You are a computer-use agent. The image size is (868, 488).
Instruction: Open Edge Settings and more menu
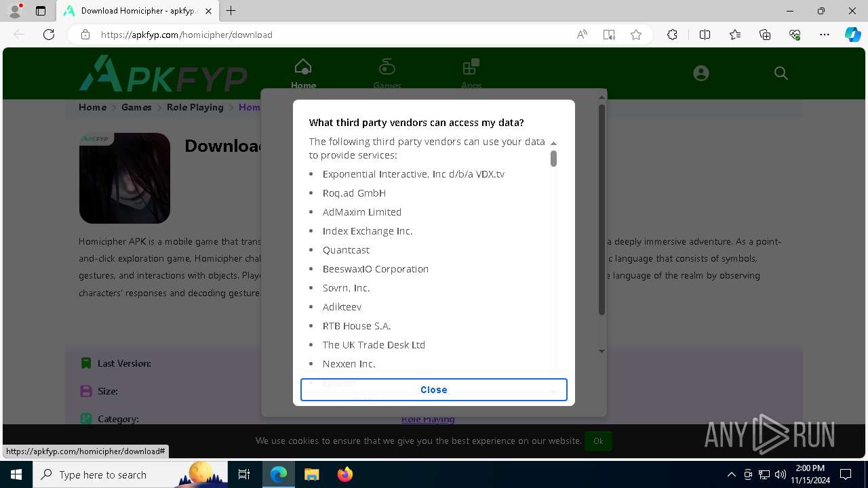point(825,35)
